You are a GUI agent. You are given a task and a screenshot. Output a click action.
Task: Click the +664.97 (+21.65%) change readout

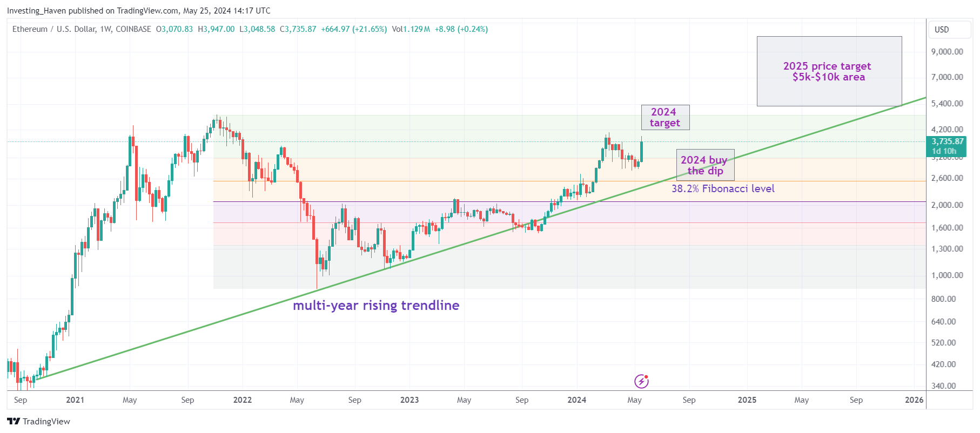[354, 29]
